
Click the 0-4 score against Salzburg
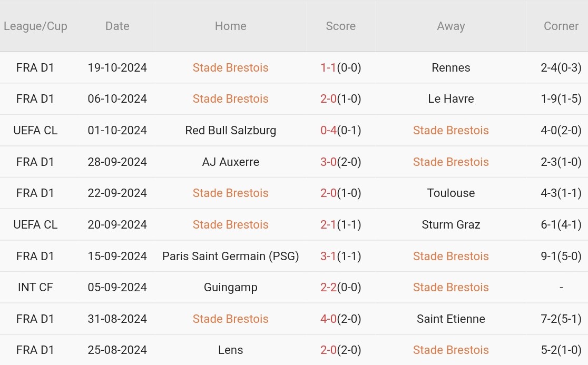pos(328,130)
